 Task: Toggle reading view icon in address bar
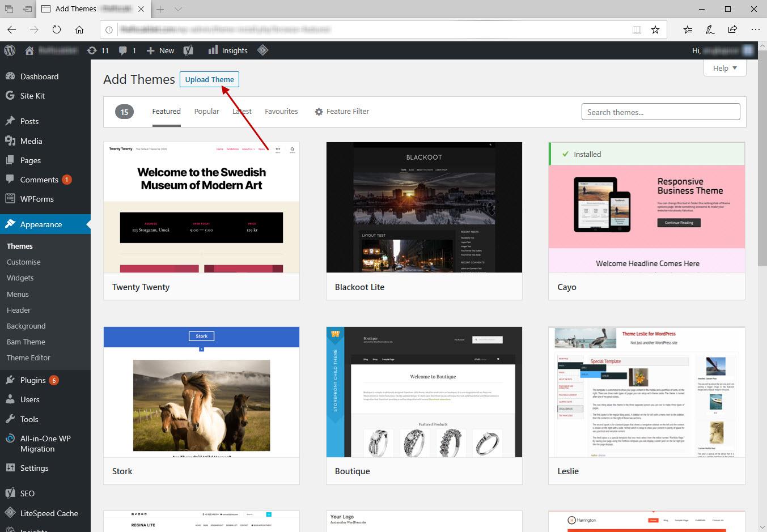[x=637, y=29]
